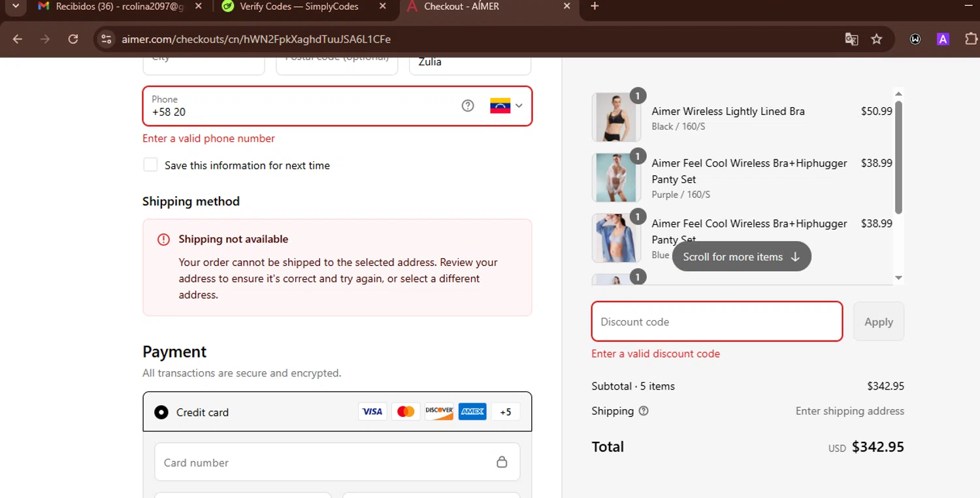Click the Amex card logo
Image resolution: width=980 pixels, height=498 pixels.
click(472, 411)
